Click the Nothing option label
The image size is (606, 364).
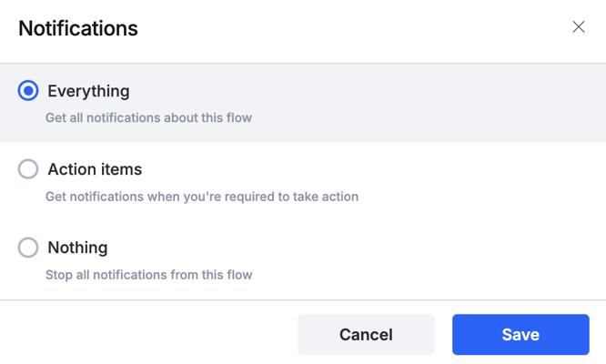point(77,248)
